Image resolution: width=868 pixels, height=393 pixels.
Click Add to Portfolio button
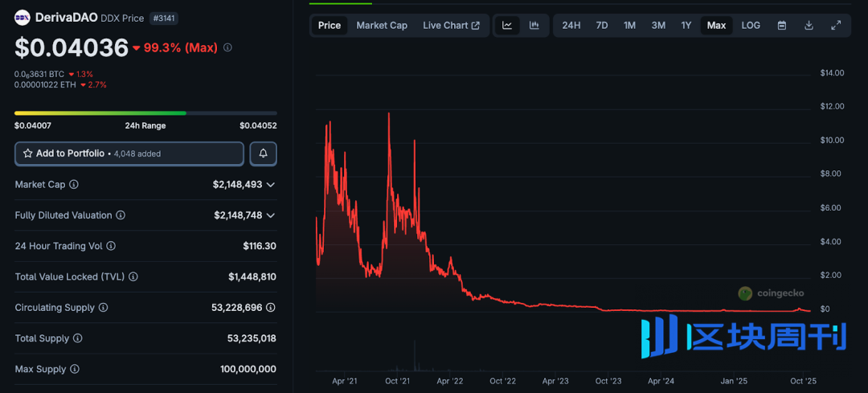[129, 154]
